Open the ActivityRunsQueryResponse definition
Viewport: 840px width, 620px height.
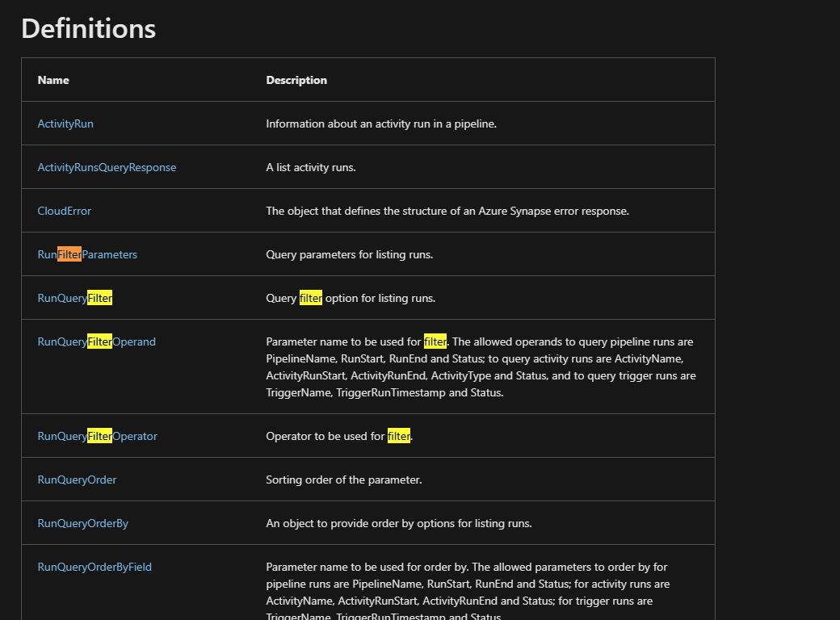[107, 166]
